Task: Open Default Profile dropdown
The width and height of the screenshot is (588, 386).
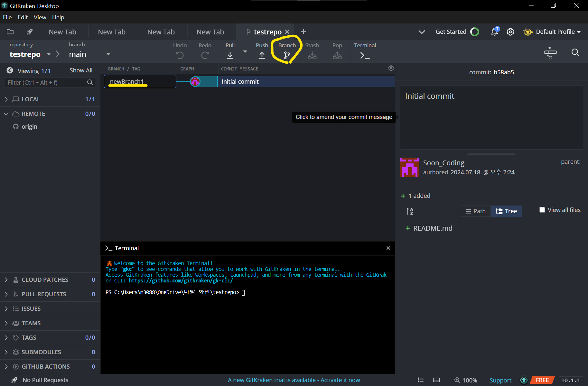Action: click(x=552, y=32)
